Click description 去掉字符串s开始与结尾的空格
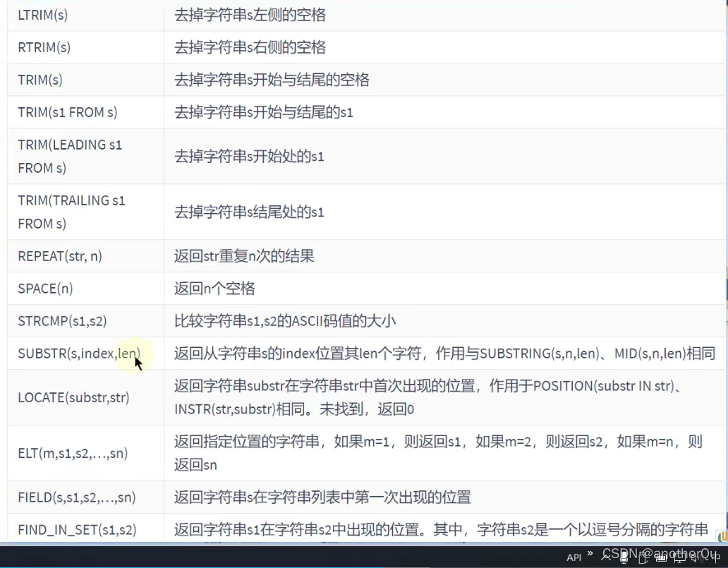Viewport: 728px width, 568px height. [x=272, y=80]
